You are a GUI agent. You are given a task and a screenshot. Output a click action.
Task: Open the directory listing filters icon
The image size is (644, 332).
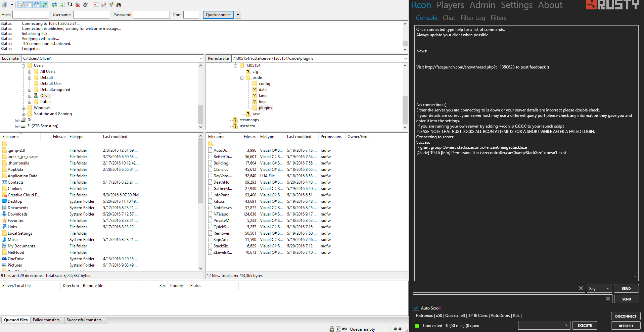(x=96, y=5)
